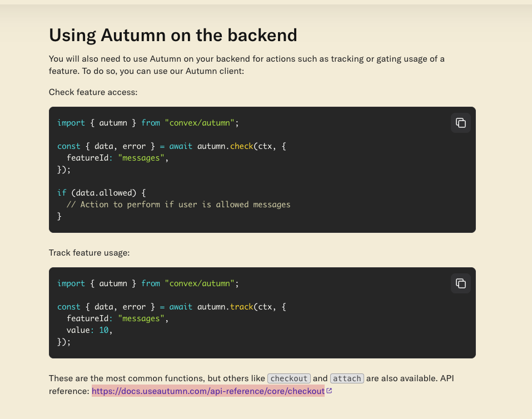Click the 'Check feature access:' label
This screenshot has height=419, width=532.
93,92
